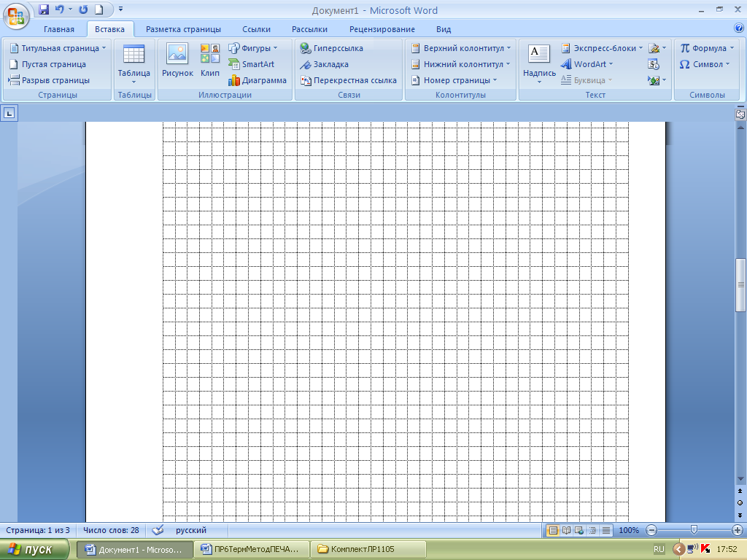Image resolution: width=747 pixels, height=560 pixels.
Task: Open КомплектЛР1105 folder from taskbar
Action: click(368, 550)
